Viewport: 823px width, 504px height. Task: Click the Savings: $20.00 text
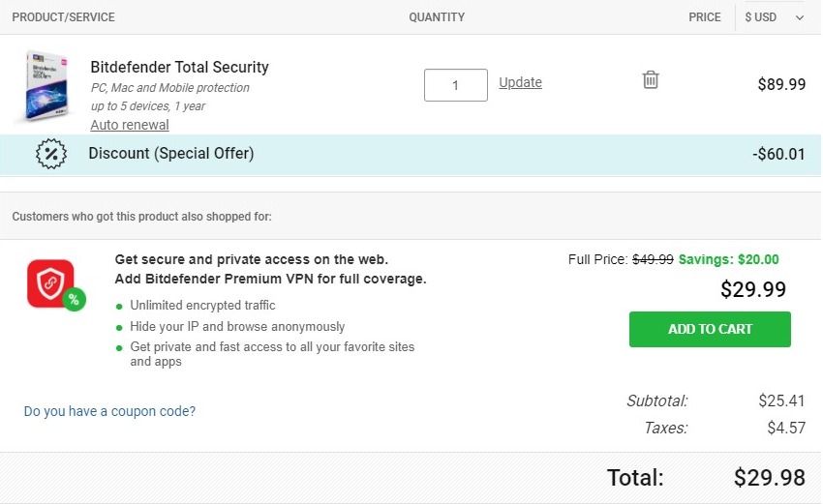point(728,259)
